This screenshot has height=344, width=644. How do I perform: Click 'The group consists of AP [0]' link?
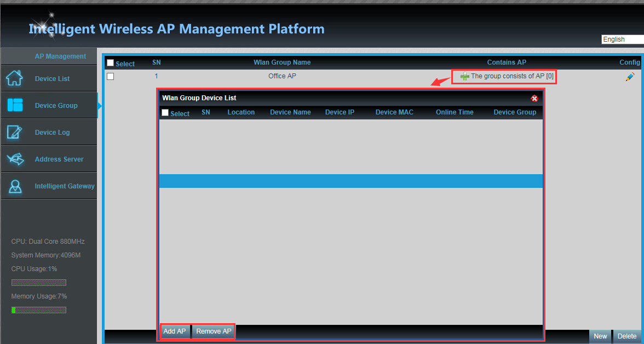click(x=511, y=76)
